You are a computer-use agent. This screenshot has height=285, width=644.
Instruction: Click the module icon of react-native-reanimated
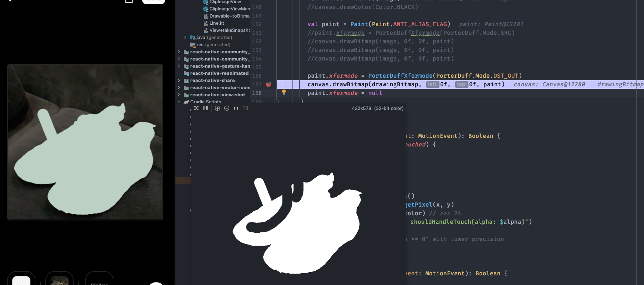(186, 73)
